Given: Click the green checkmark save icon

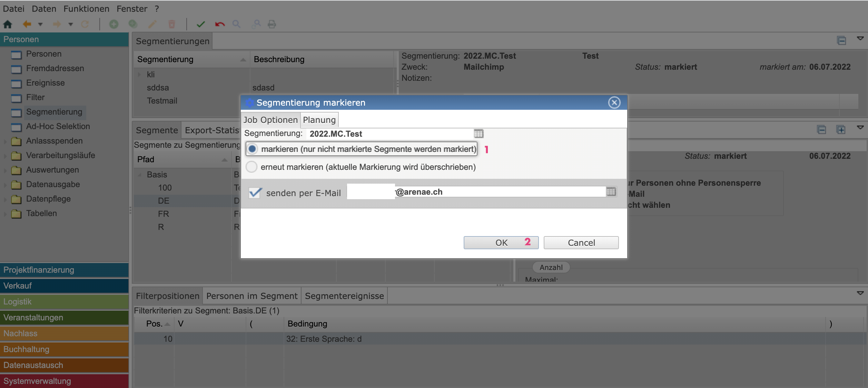Looking at the screenshot, I should pyautogui.click(x=201, y=24).
